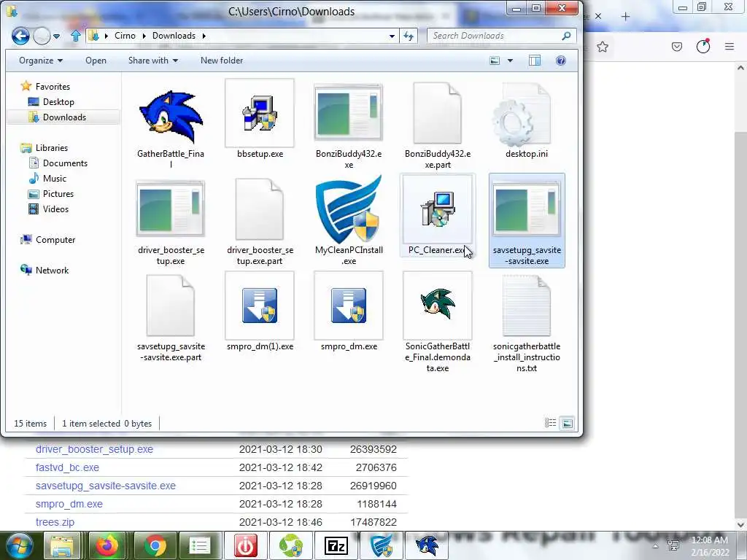Refresh the Downloads address bar

409,36
